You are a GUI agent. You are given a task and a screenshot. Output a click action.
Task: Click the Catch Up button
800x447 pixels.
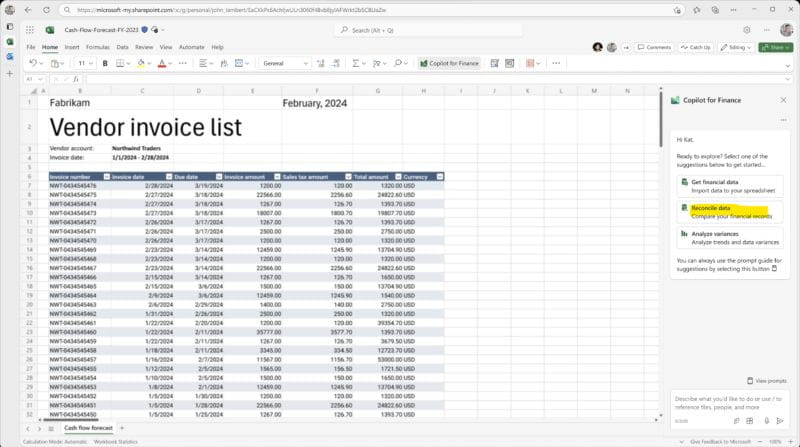click(x=695, y=47)
